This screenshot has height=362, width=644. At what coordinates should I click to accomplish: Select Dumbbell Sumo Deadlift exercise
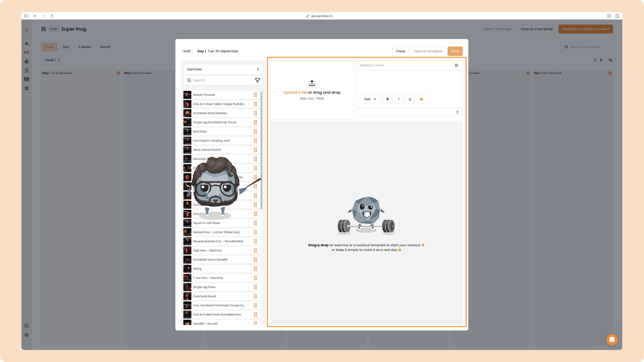tap(221, 259)
